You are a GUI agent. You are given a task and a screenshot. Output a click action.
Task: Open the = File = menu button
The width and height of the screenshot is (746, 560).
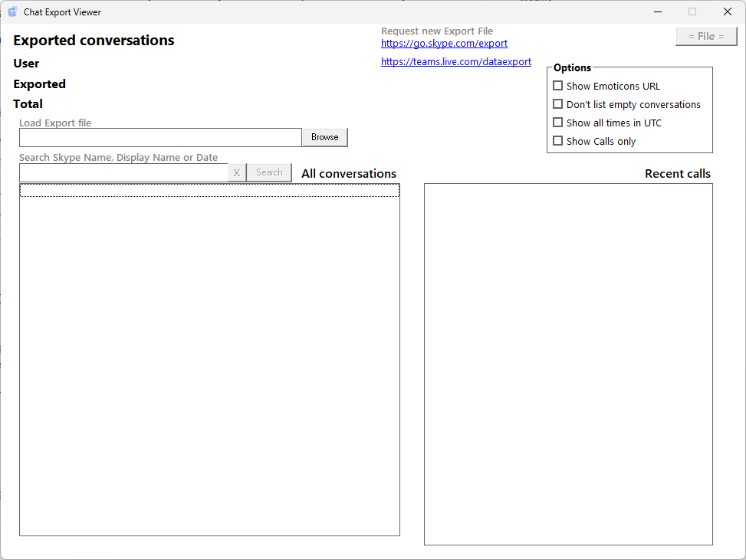(706, 37)
